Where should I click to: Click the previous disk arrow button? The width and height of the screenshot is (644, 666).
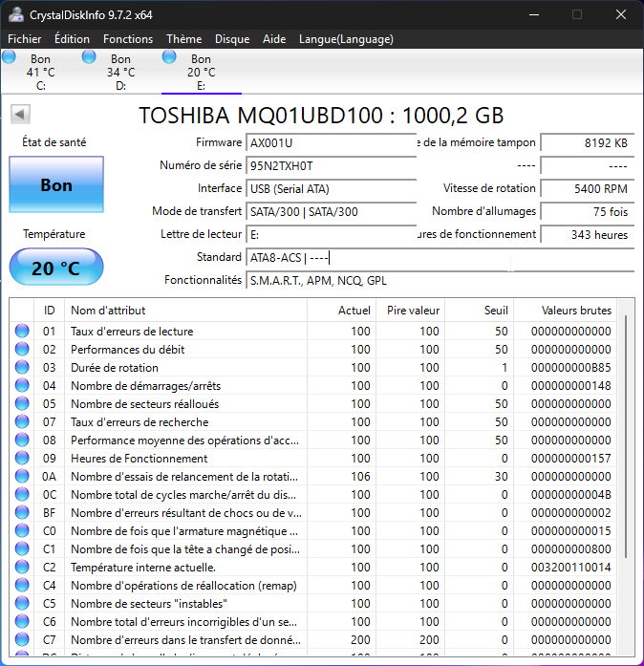(20, 114)
